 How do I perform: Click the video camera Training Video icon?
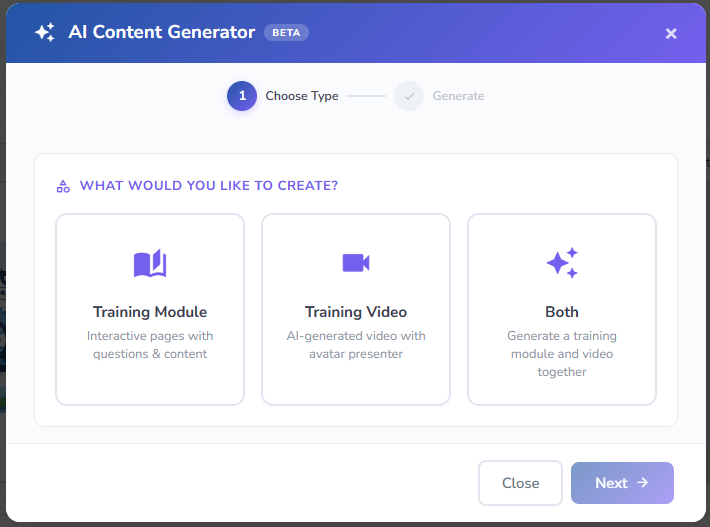[356, 263]
